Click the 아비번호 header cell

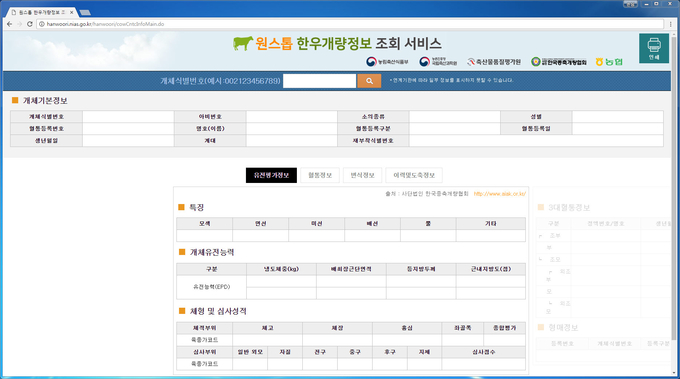pos(210,117)
